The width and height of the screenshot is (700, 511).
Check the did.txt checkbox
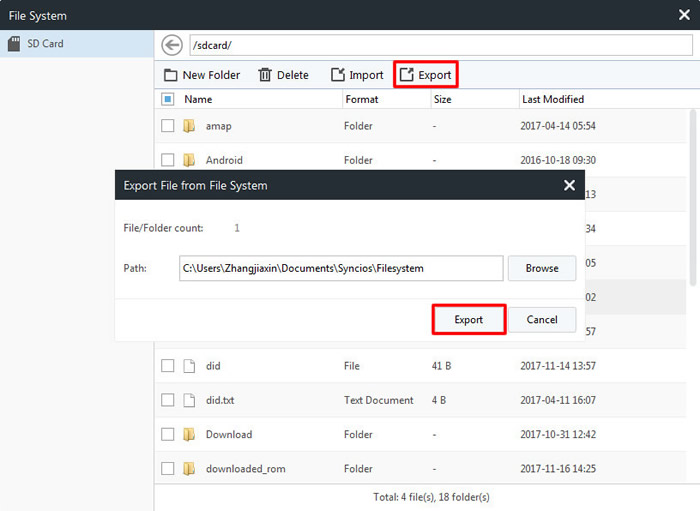pyautogui.click(x=168, y=400)
